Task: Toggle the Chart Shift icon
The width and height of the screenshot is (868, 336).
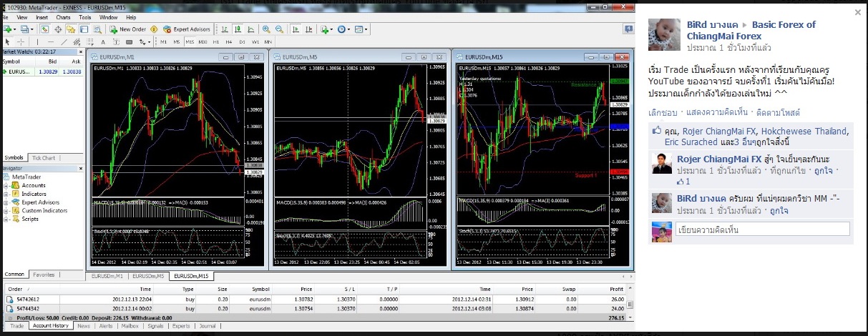Action: (x=309, y=29)
